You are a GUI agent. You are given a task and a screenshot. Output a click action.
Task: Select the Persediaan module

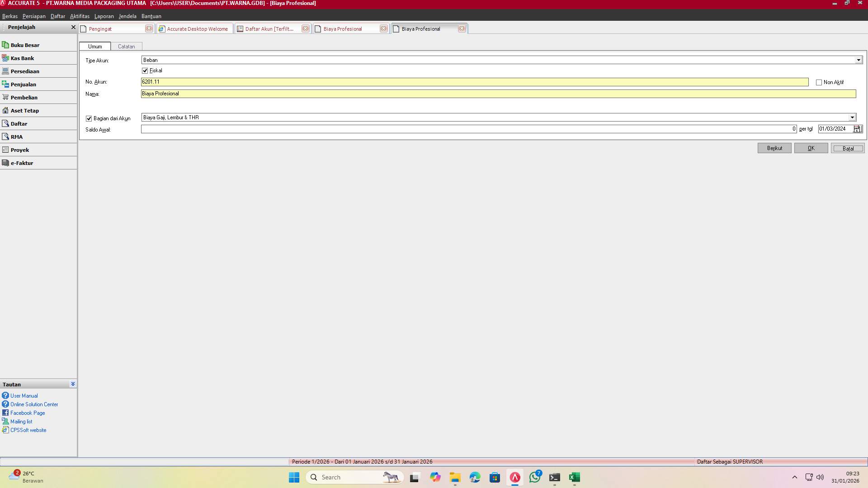click(25, 71)
